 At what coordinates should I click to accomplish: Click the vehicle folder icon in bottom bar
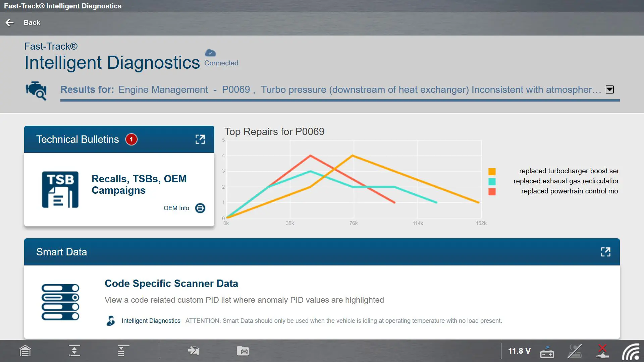tap(243, 351)
